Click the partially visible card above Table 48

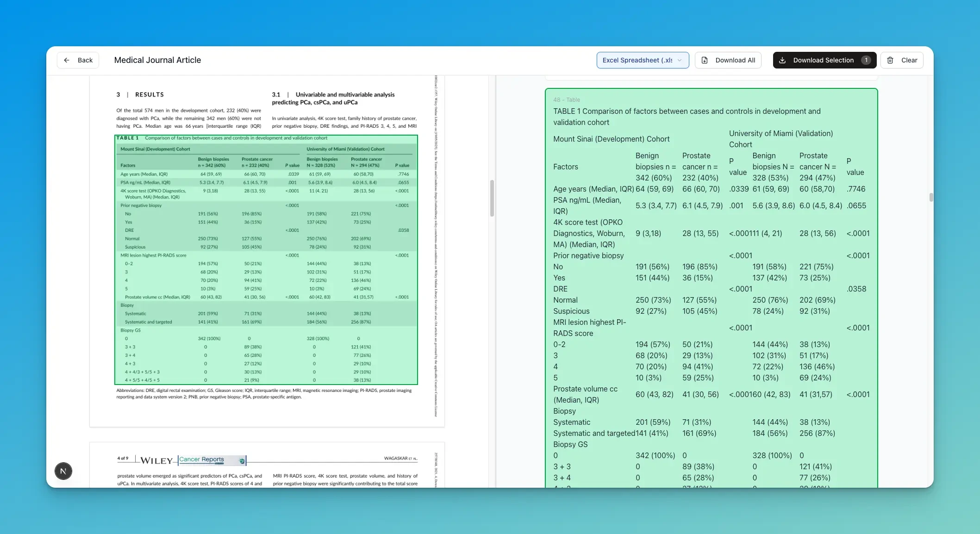click(711, 78)
